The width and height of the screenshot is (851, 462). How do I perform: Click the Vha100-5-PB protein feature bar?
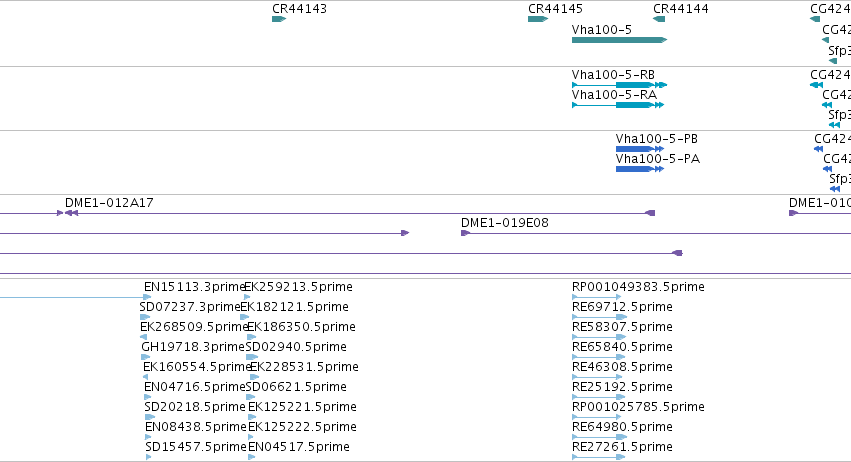pyautogui.click(x=639, y=149)
